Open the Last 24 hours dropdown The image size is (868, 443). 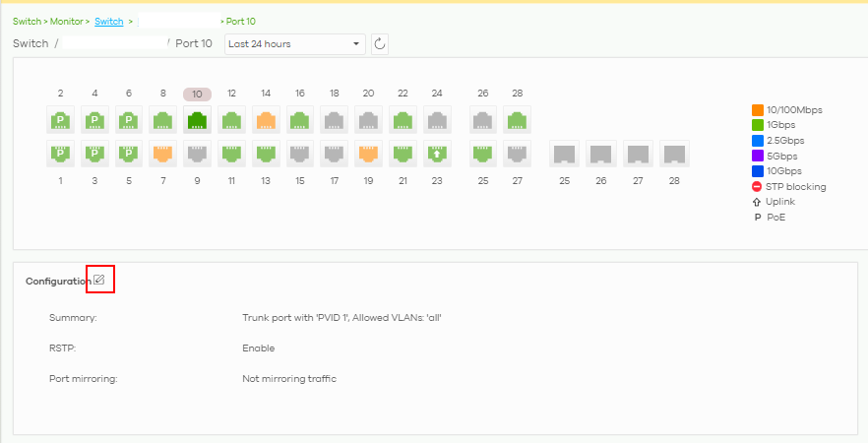coord(294,44)
